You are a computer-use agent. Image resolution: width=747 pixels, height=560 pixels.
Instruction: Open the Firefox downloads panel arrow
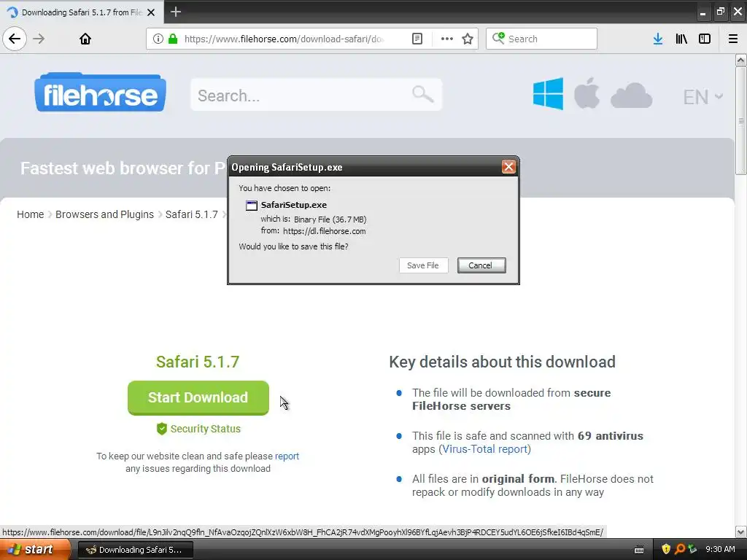658,39
